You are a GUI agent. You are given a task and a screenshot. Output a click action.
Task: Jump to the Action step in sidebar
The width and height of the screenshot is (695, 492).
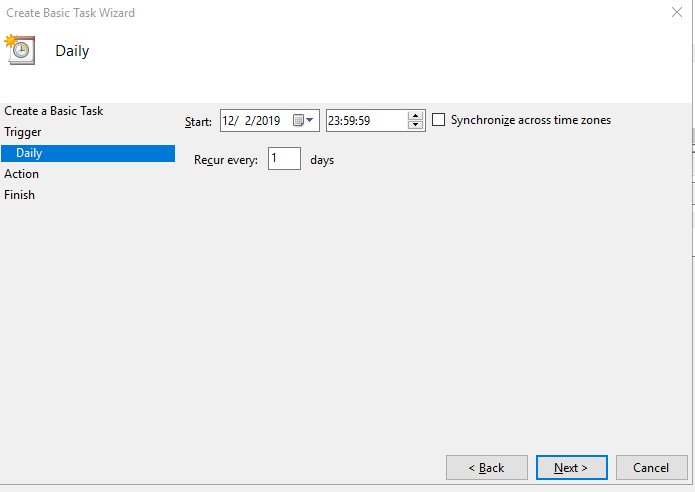coord(22,174)
